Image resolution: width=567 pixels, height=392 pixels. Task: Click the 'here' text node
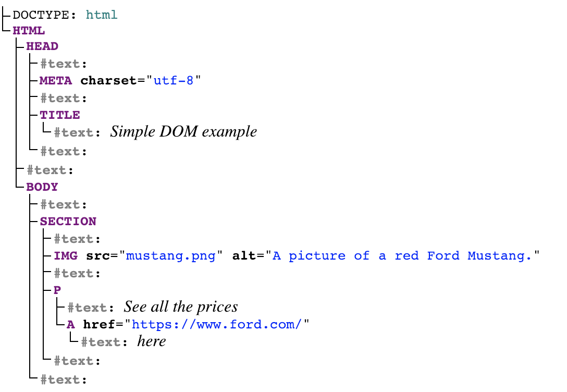coord(152,341)
